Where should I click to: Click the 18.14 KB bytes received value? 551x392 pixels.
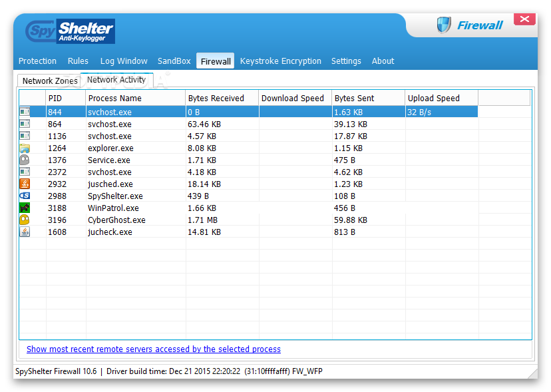pyautogui.click(x=204, y=184)
